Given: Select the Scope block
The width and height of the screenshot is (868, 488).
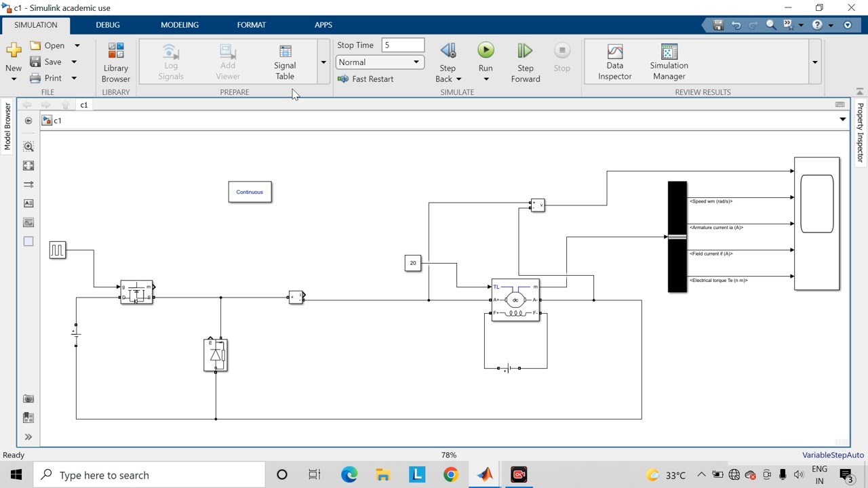Looking at the screenshot, I should point(817,224).
